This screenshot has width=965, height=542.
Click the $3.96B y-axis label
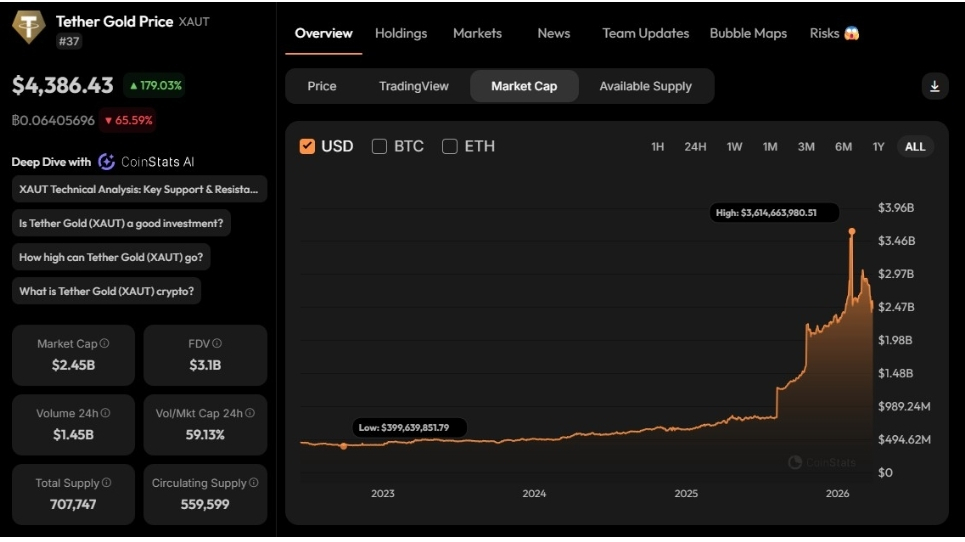tap(896, 207)
